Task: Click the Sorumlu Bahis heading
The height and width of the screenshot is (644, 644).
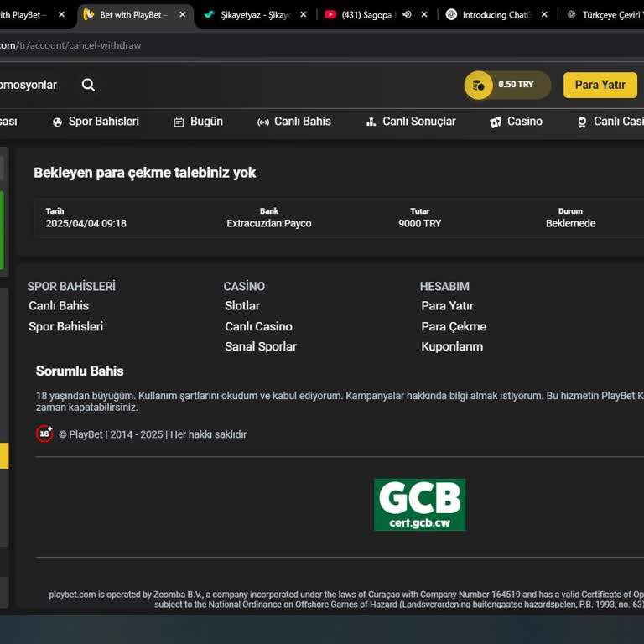Action: pyautogui.click(x=80, y=371)
